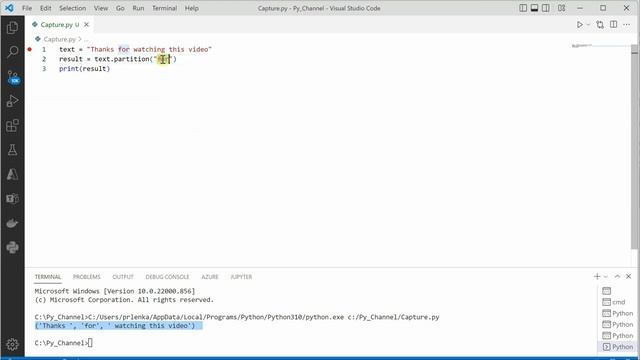Viewport: 640px width, 360px height.
Task: Click the minimap code preview
Action: 583,46
